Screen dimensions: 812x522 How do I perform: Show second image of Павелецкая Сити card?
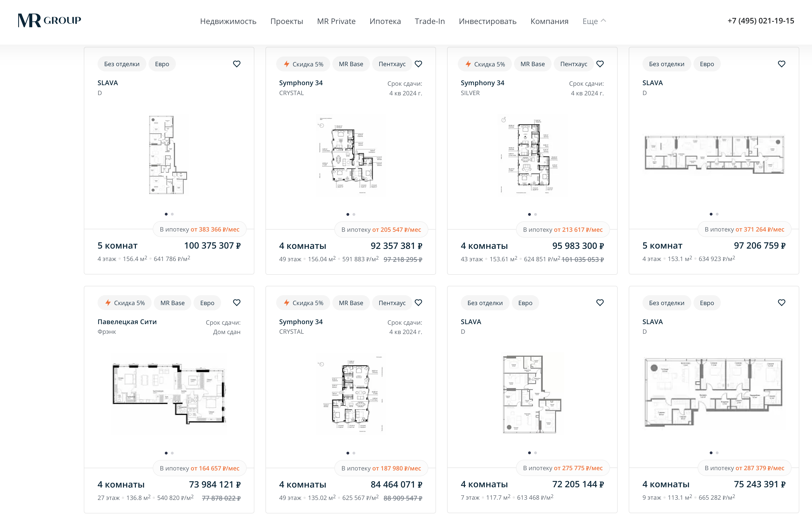tap(173, 453)
